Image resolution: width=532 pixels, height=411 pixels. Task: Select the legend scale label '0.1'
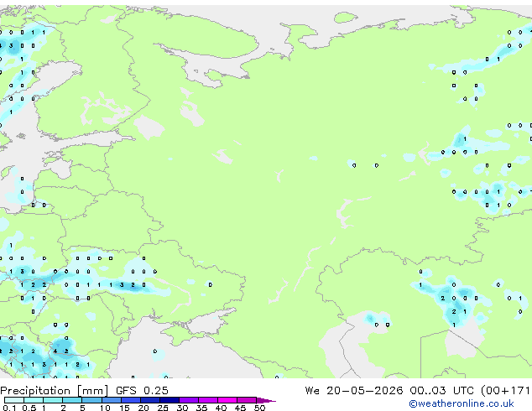(x=9, y=408)
